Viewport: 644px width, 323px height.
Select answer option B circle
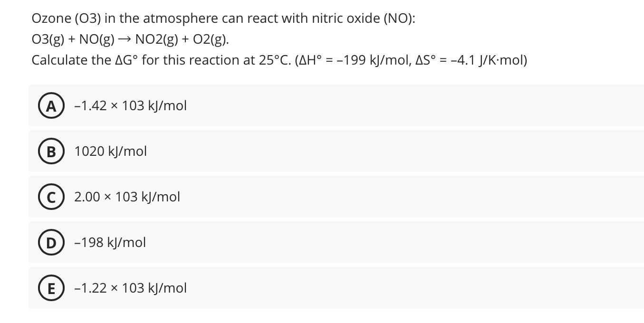tap(50, 151)
